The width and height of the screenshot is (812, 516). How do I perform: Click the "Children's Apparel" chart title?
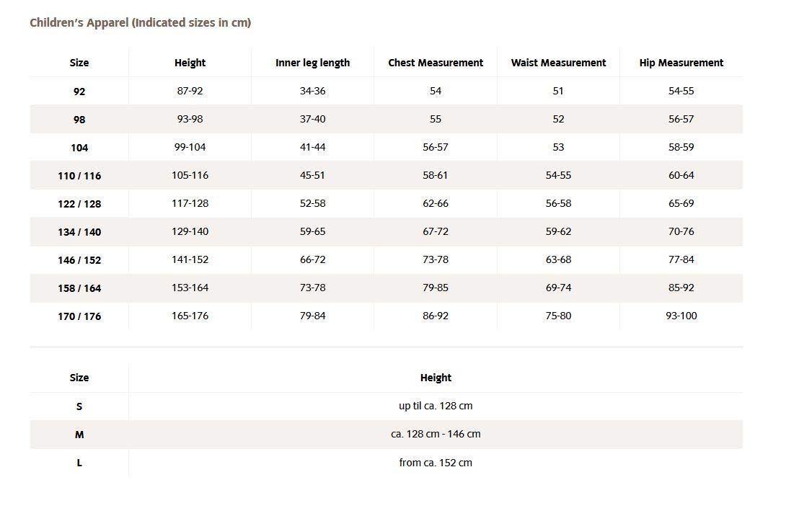tap(140, 23)
